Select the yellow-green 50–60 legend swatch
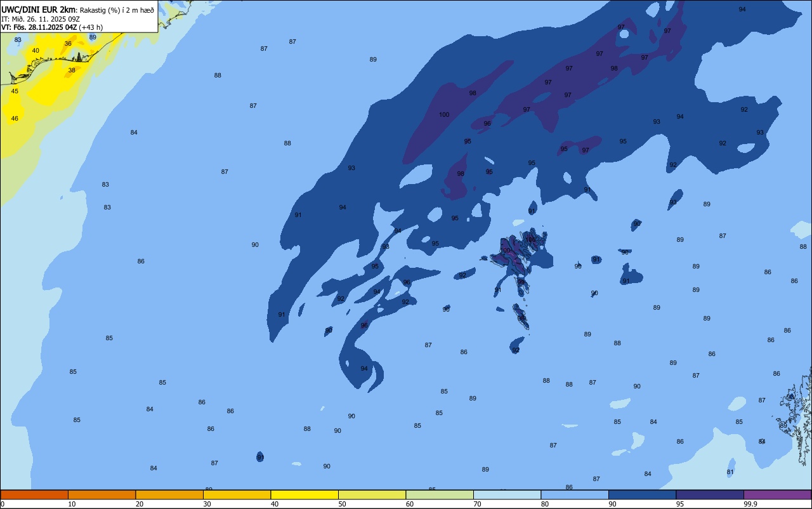The image size is (812, 509). click(372, 494)
